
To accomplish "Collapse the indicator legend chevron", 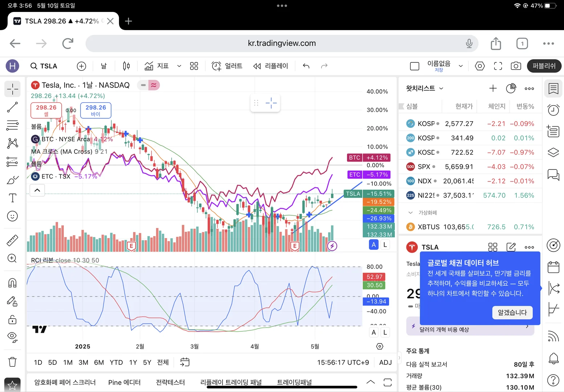I will (x=37, y=190).
